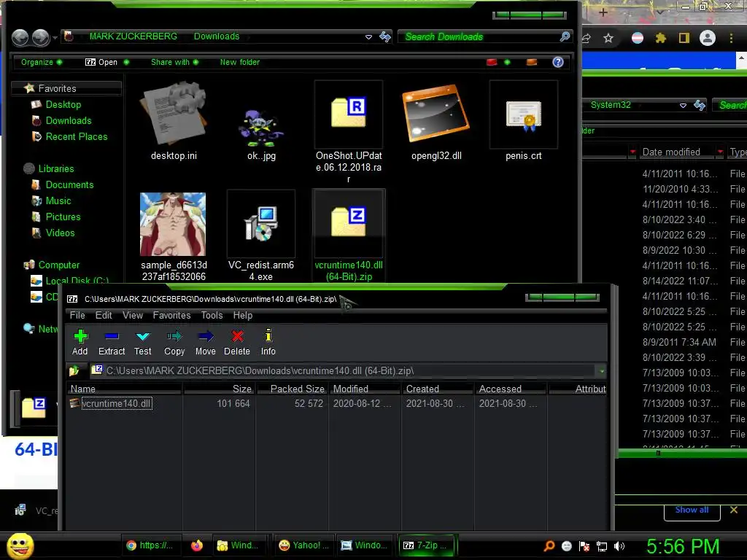Click the Add button in 7-Zip toolbar
747x560 pixels.
point(80,342)
